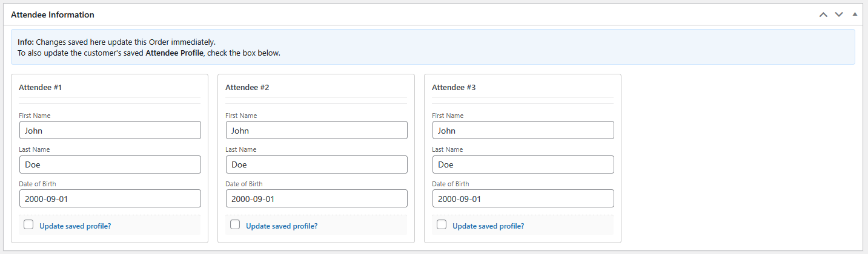868x254 pixels.
Task: Check Update saved profile for Attendee #1
Action: pos(28,225)
